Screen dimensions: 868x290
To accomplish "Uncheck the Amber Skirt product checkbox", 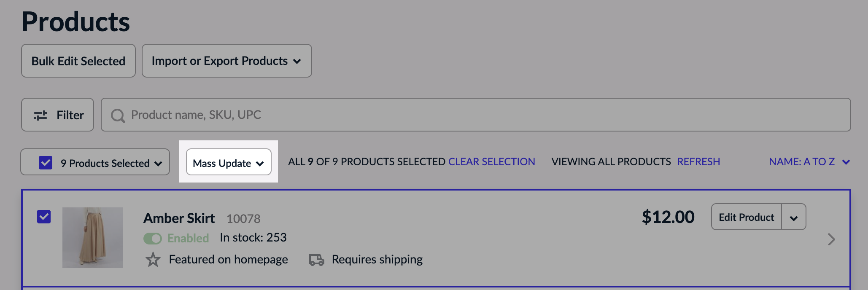I will click(44, 217).
